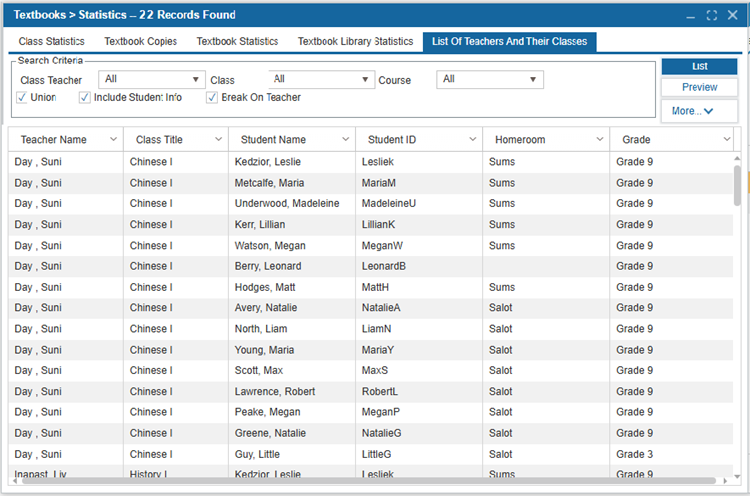Open Class Title column filter chevron

click(x=219, y=139)
